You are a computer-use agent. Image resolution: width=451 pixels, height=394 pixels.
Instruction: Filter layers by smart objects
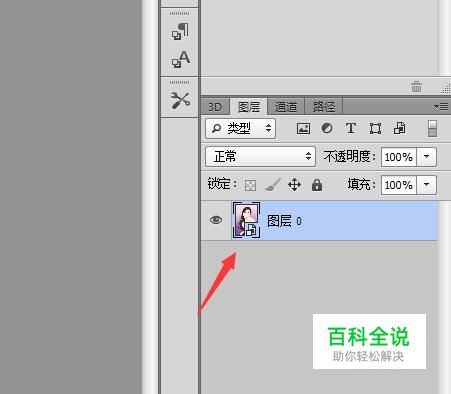400,128
